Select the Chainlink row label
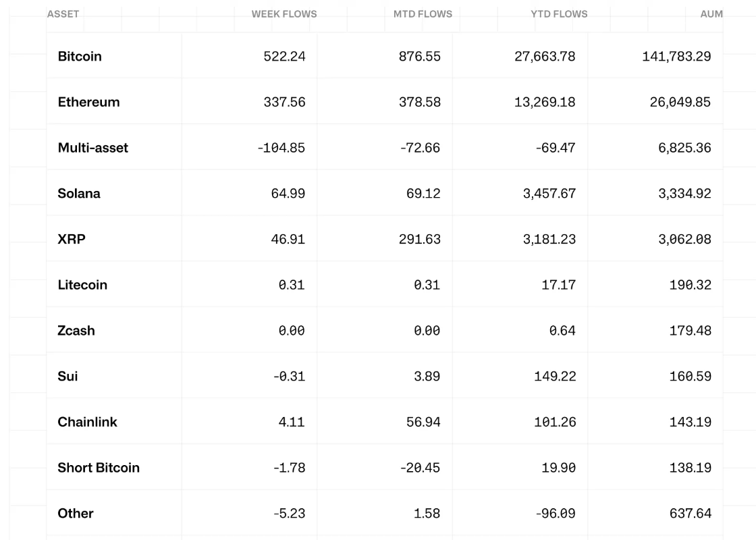Image resolution: width=756 pixels, height=540 pixels. (x=87, y=422)
